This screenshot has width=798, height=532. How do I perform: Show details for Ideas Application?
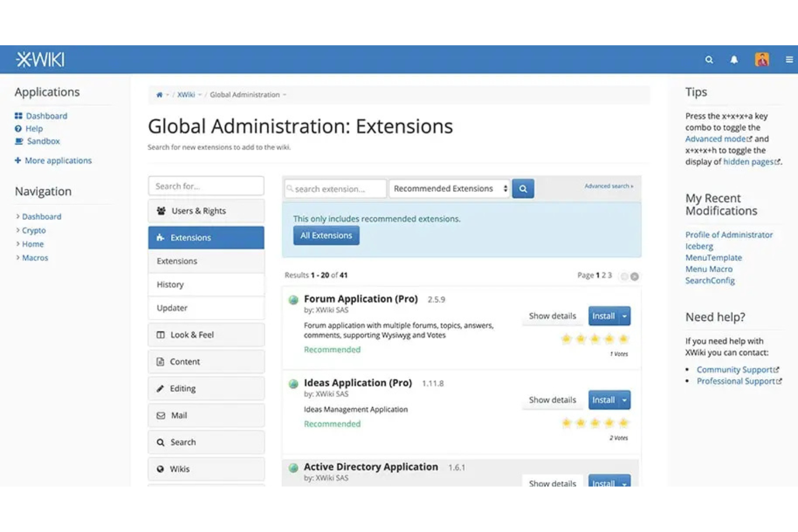coord(553,400)
